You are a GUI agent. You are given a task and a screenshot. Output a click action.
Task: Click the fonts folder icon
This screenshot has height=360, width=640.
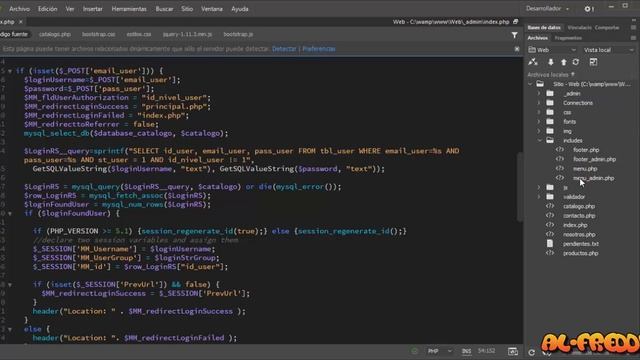pyautogui.click(x=550, y=122)
